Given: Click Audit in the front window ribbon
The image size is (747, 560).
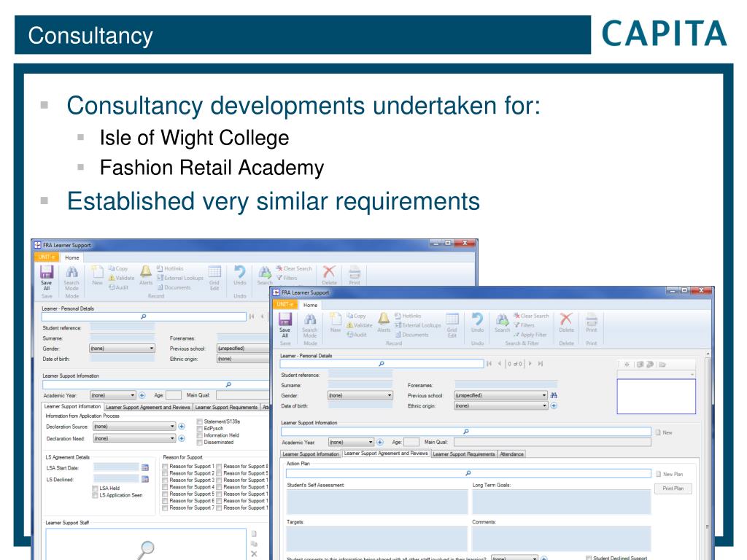Looking at the screenshot, I should [357, 335].
